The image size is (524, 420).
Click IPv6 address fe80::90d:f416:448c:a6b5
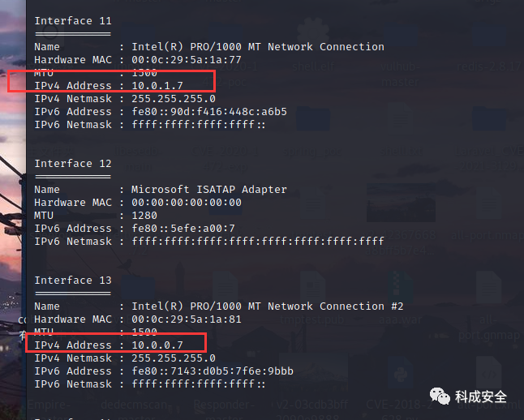pos(208,112)
